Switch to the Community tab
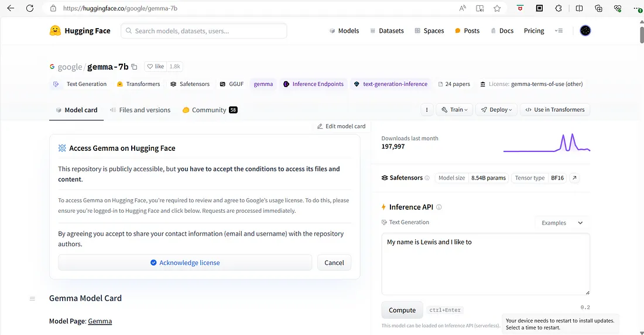The width and height of the screenshot is (644, 335). (x=210, y=110)
